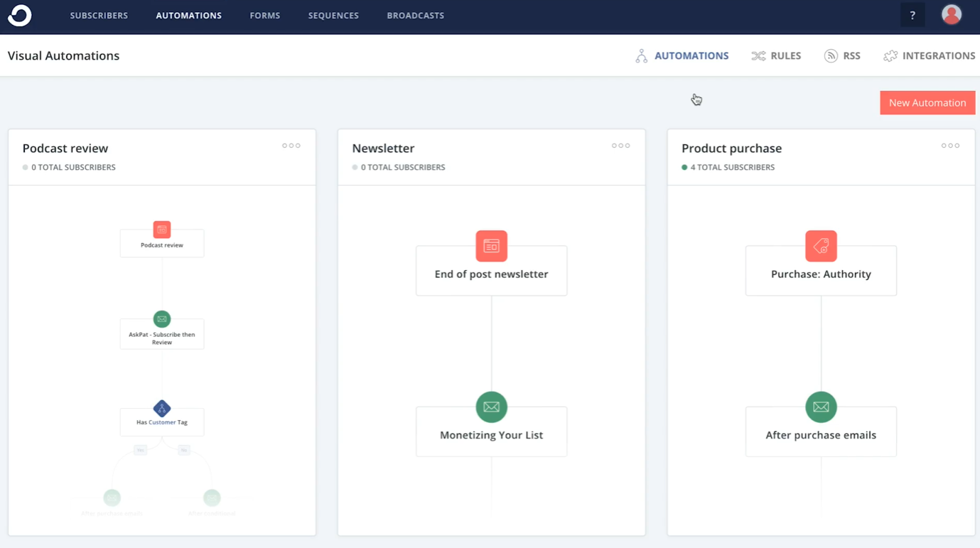Open the Newsletter automation title
Screen dimensions: 980x548
point(383,149)
